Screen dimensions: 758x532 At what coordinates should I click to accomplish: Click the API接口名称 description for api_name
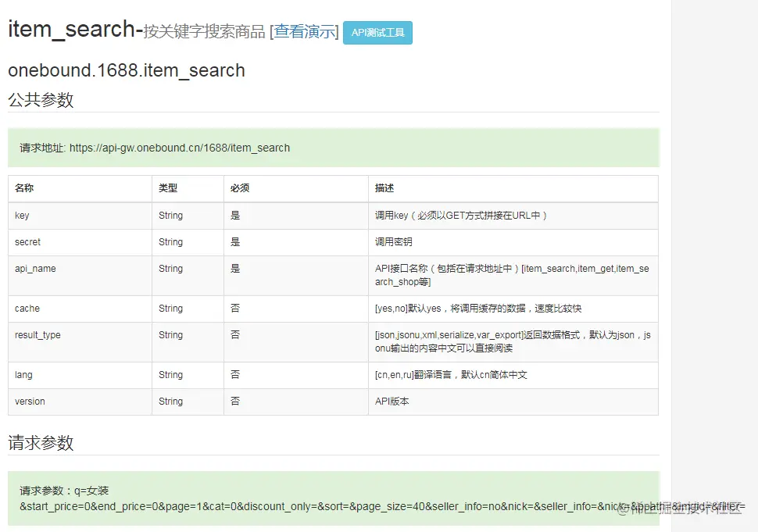click(512, 275)
